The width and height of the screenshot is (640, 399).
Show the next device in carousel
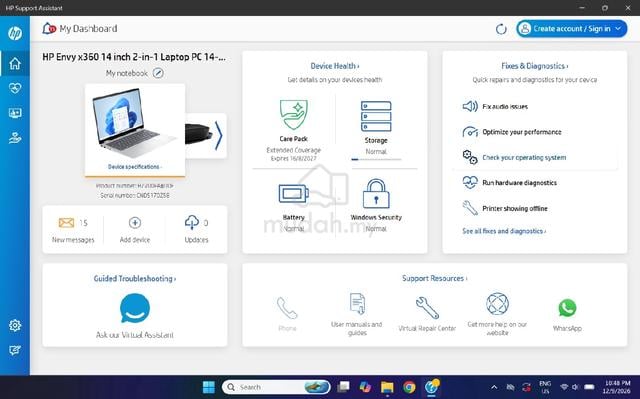pos(218,135)
